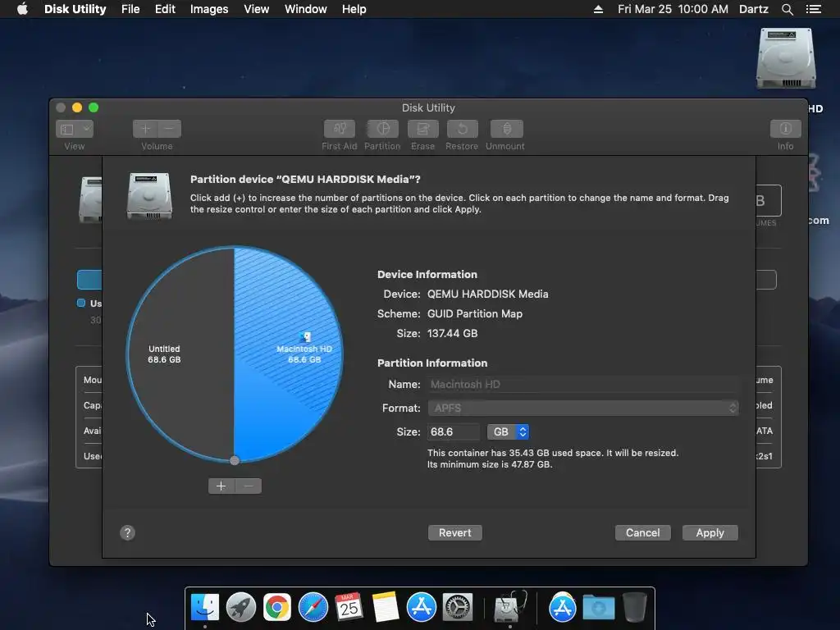This screenshot has width=840, height=630.
Task: Add a partition with the plus button below pie
Action: [221, 486]
